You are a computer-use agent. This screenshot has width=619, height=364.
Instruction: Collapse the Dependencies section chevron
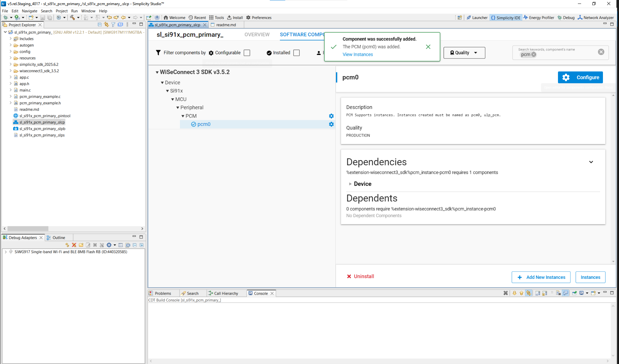pyautogui.click(x=591, y=162)
